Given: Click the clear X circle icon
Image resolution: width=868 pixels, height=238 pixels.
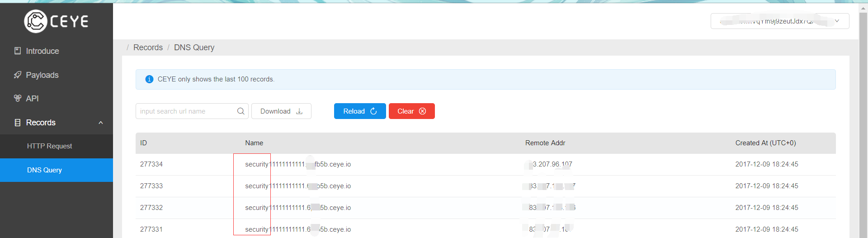Looking at the screenshot, I should (x=422, y=111).
